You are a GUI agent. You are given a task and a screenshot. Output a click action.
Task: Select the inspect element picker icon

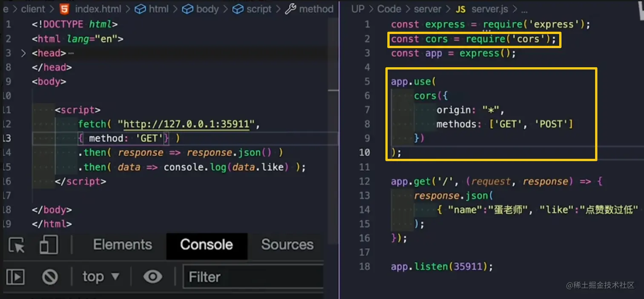pos(17,245)
